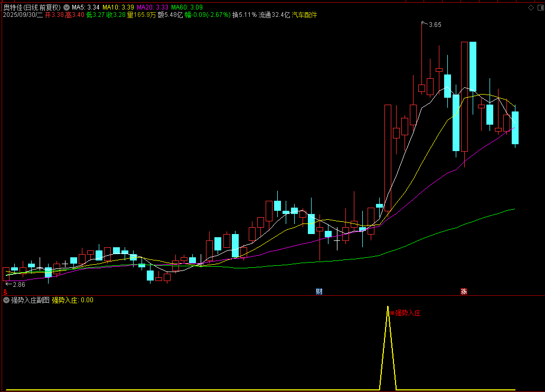Click the opening price 开3.38
The height and width of the screenshot is (392, 545).
coord(54,15)
